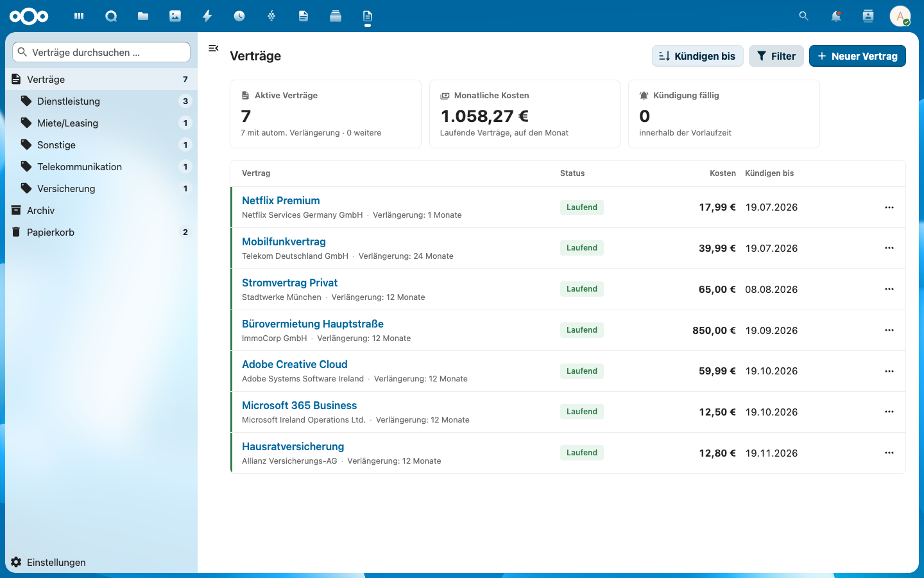Click the Papierkorb count badge 2
Image resolution: width=924 pixels, height=578 pixels.
coord(185,232)
